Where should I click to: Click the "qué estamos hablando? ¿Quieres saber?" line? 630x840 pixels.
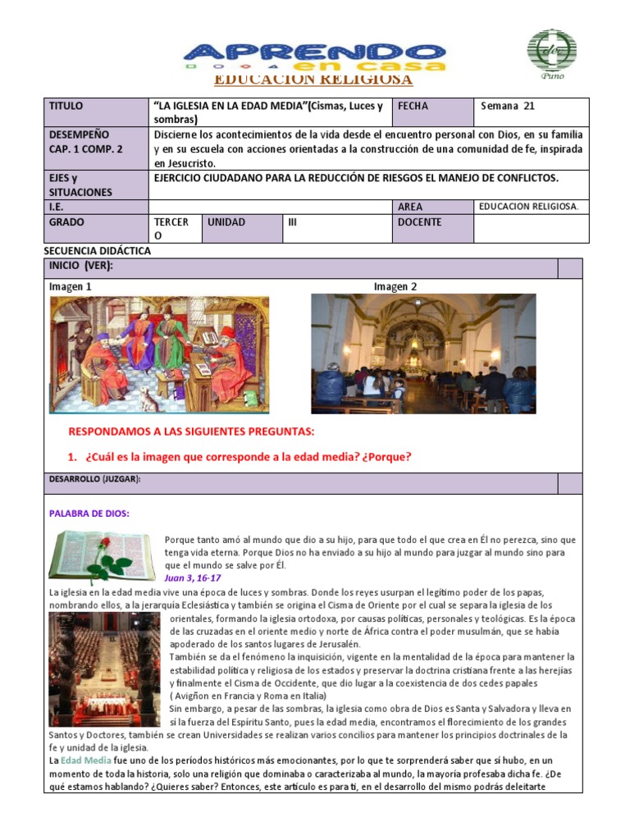[297, 787]
